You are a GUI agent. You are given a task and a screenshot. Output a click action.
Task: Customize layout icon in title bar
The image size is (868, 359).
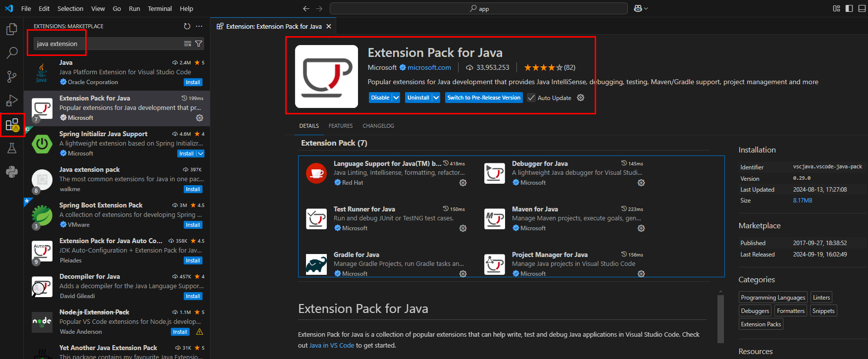(x=836, y=8)
